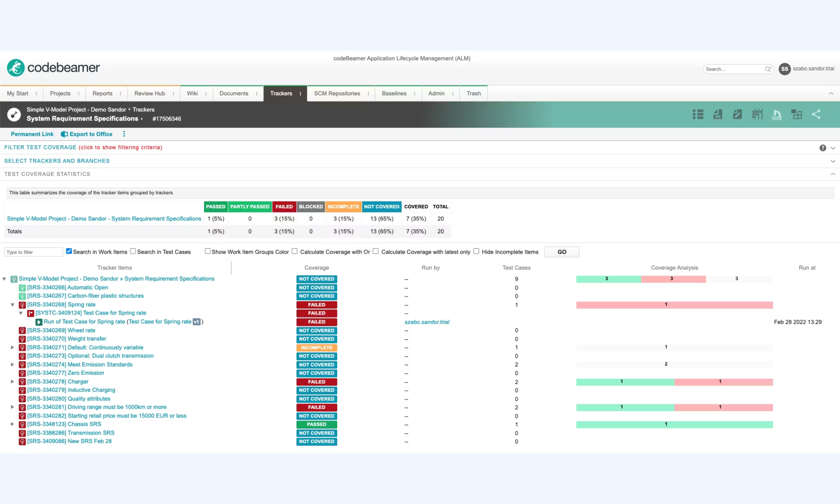Enable Show Work Item Groups Color
This screenshot has width=840, height=504.
(x=207, y=251)
